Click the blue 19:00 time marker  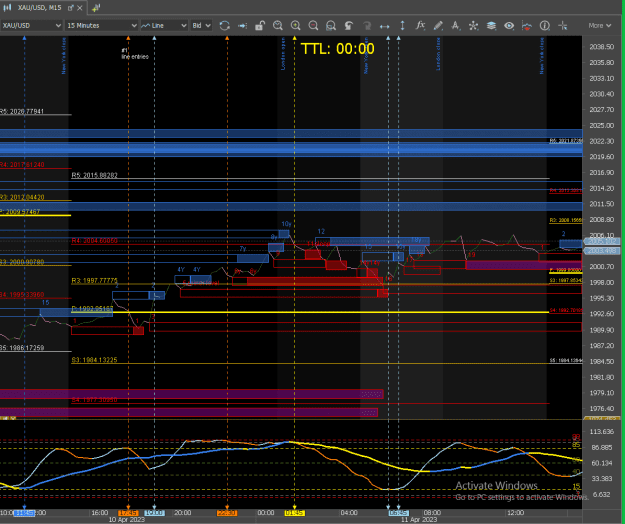(x=154, y=513)
